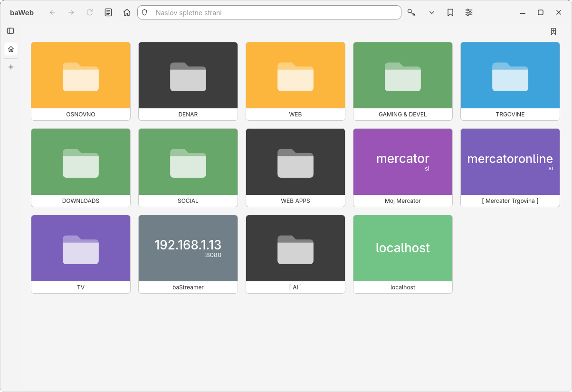572x392 pixels.
Task: Open the OSNOVNO folder
Action: pos(81,81)
